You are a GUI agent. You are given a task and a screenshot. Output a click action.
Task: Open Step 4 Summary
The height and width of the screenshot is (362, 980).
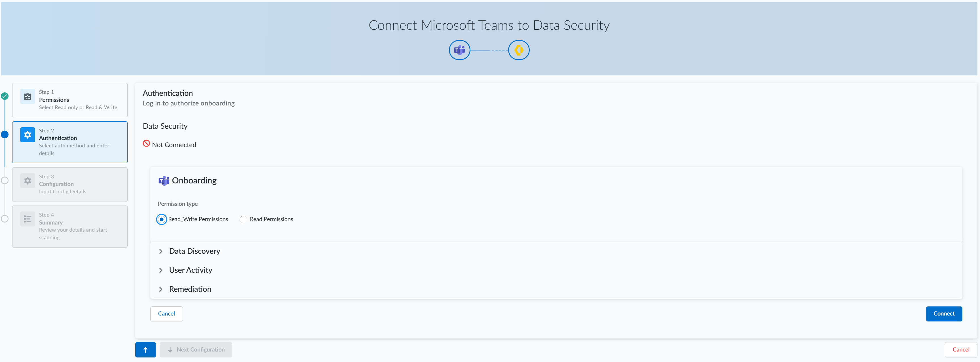[70, 226]
